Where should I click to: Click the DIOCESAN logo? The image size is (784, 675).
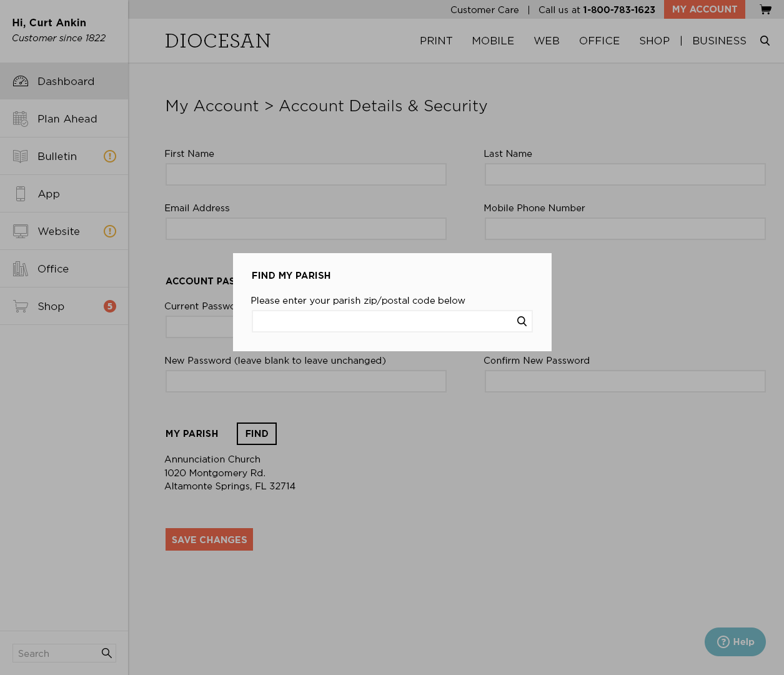click(217, 41)
